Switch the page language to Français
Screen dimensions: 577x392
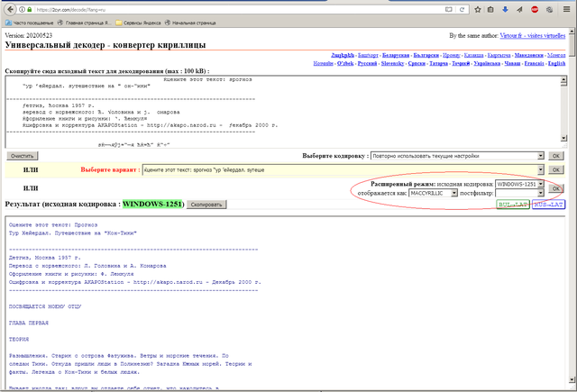pos(535,63)
